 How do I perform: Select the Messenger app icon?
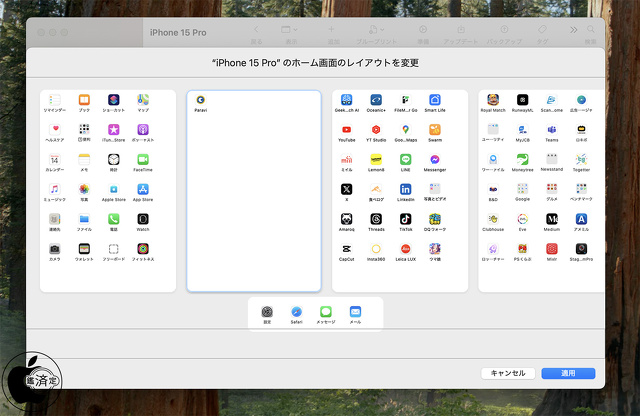pos(435,160)
